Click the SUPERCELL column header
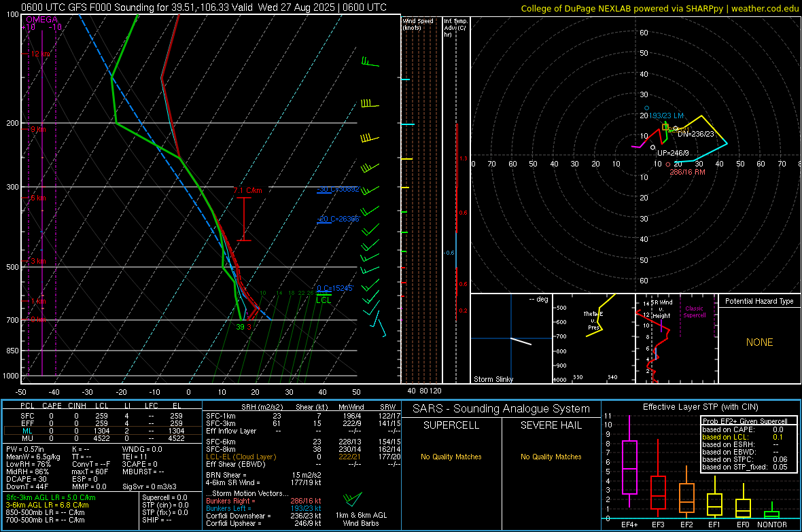 click(x=451, y=425)
